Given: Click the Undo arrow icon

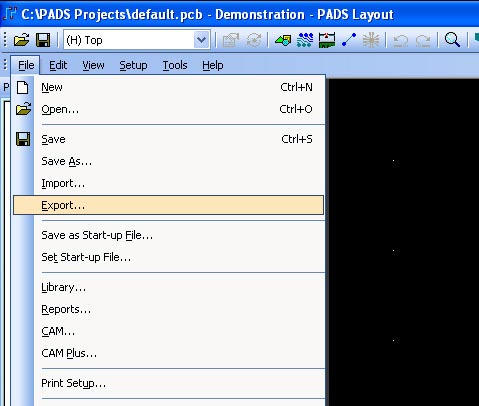Looking at the screenshot, I should coord(400,41).
